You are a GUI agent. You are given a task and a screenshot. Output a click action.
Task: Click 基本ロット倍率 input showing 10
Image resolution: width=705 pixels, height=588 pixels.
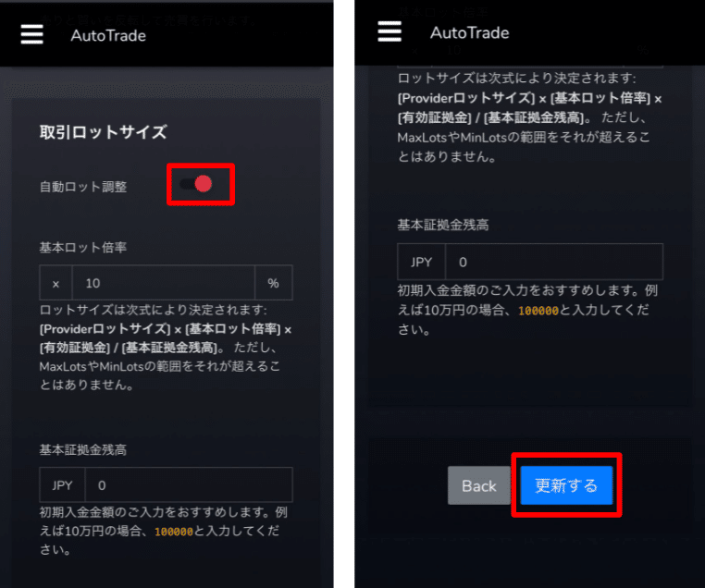[163, 283]
